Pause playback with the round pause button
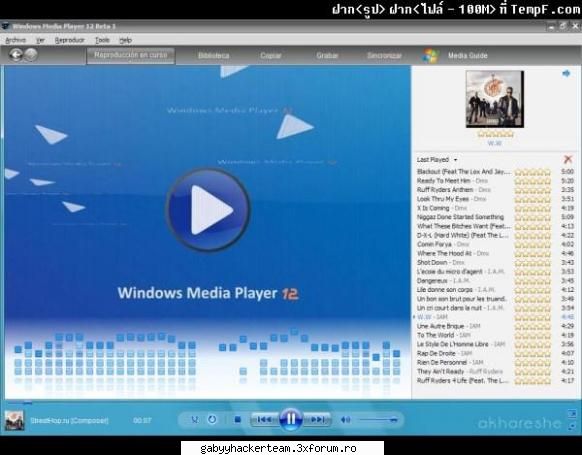This screenshot has height=455, width=582. 290,419
